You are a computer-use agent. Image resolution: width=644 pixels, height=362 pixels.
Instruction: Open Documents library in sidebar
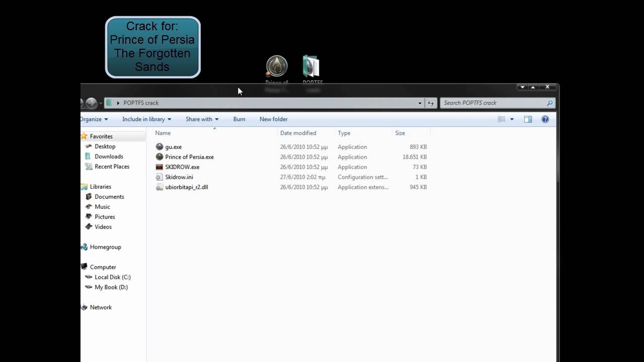[109, 197]
